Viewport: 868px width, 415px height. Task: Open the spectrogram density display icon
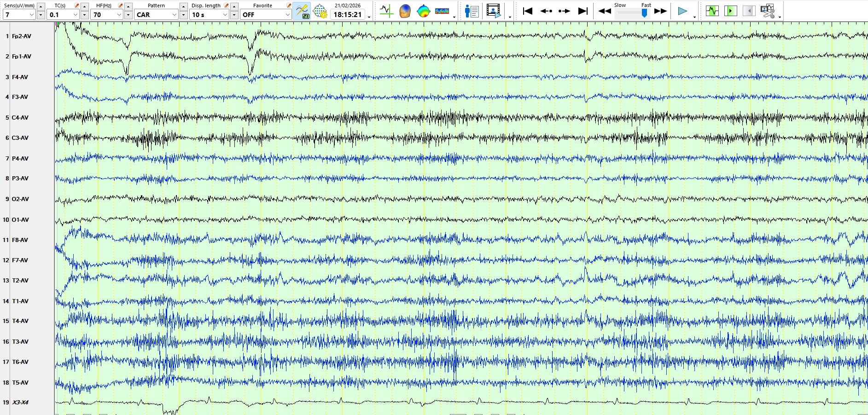pos(442,11)
